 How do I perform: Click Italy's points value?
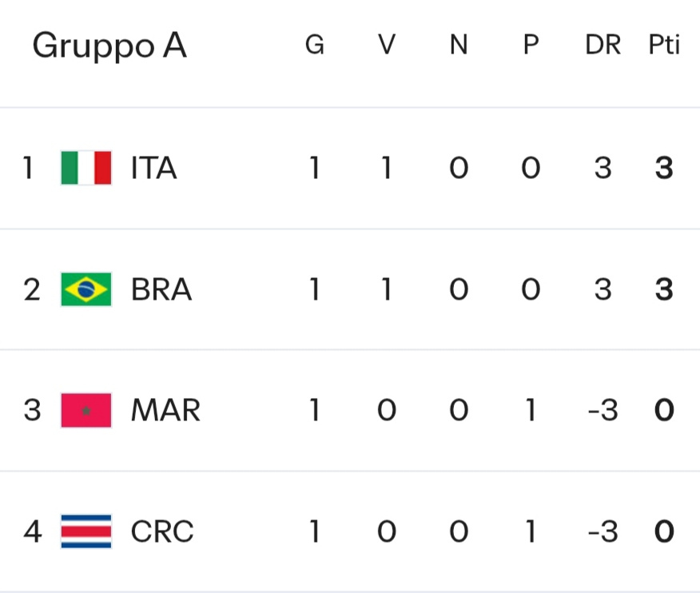tap(664, 169)
